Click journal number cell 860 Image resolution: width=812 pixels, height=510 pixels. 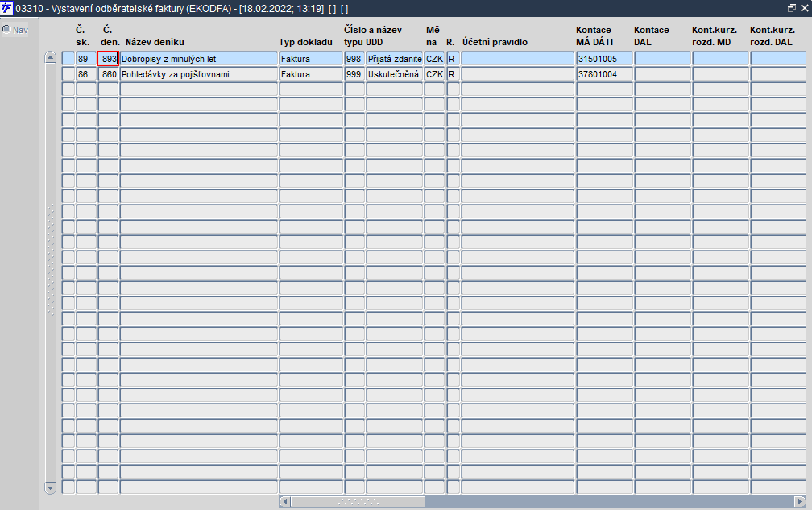108,74
